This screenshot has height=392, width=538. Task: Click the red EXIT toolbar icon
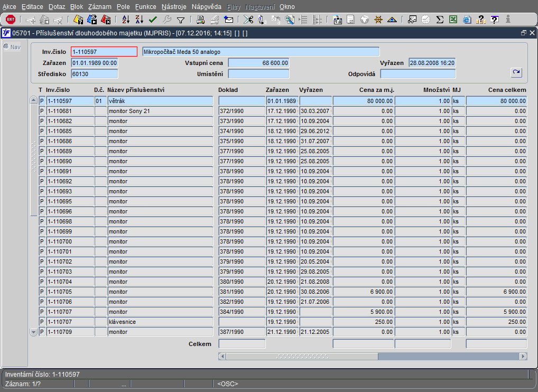[x=11, y=20]
